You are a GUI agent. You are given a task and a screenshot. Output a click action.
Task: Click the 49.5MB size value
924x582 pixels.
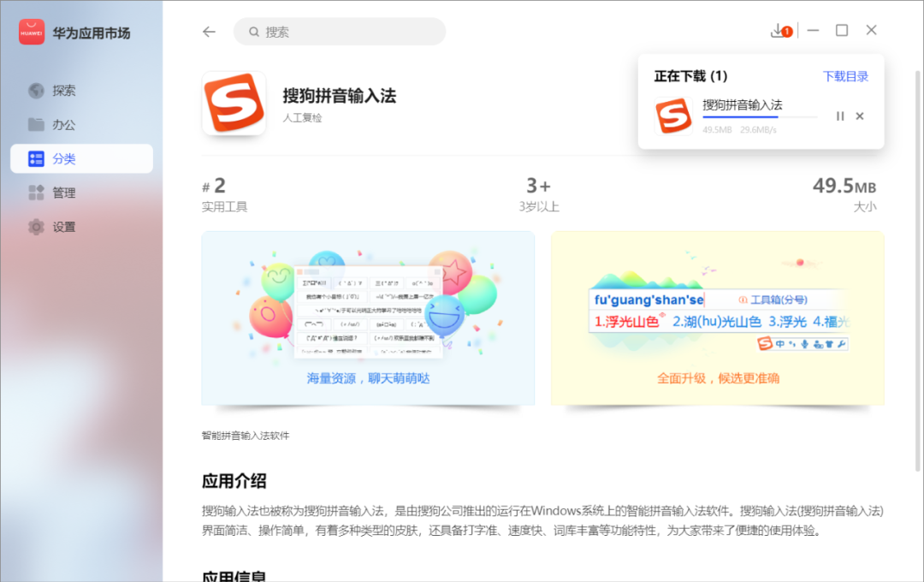point(844,187)
